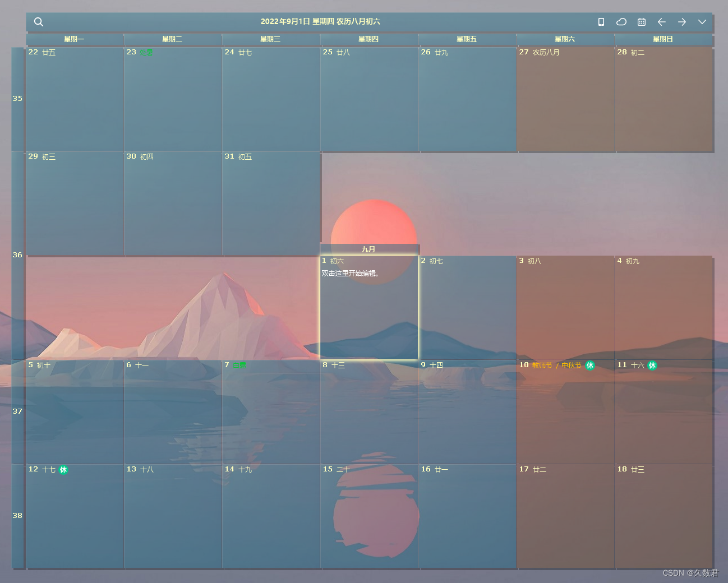
Task: Select the September 13 十八 cell
Action: 173,516
